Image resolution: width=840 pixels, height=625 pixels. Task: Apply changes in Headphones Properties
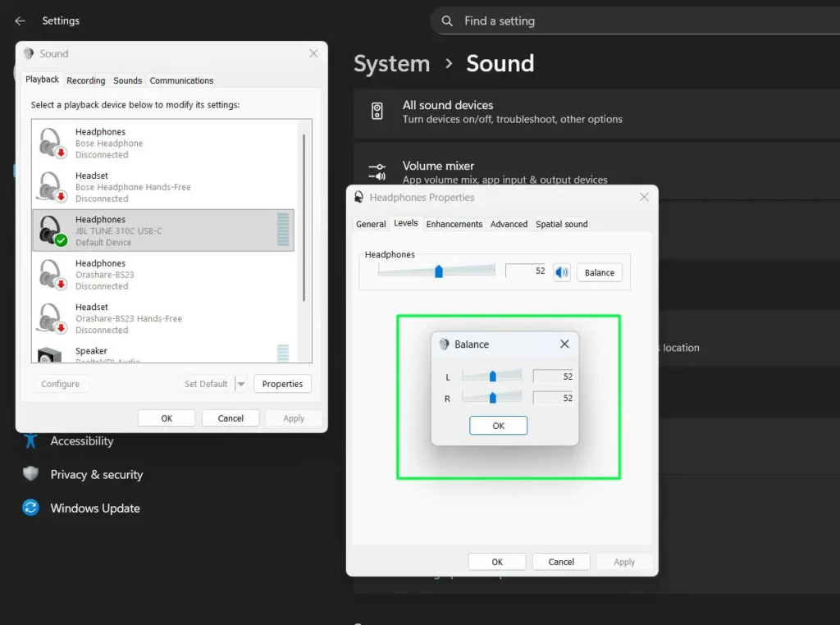click(x=624, y=561)
